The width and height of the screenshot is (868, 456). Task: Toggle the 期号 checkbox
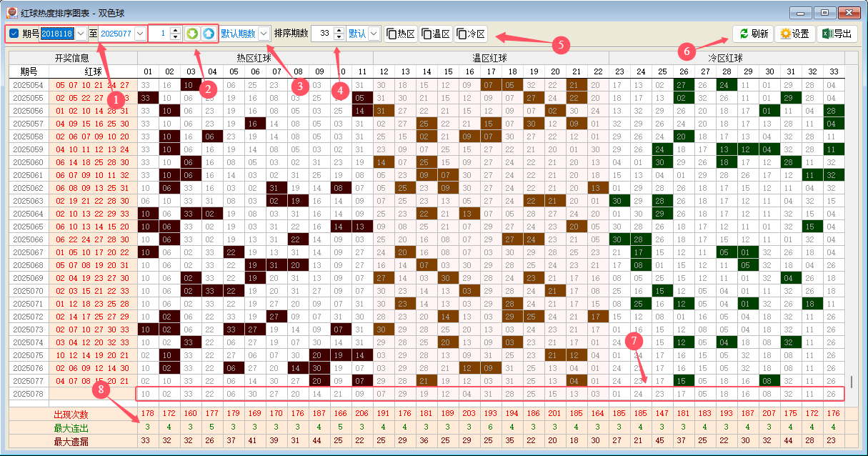coord(14,34)
